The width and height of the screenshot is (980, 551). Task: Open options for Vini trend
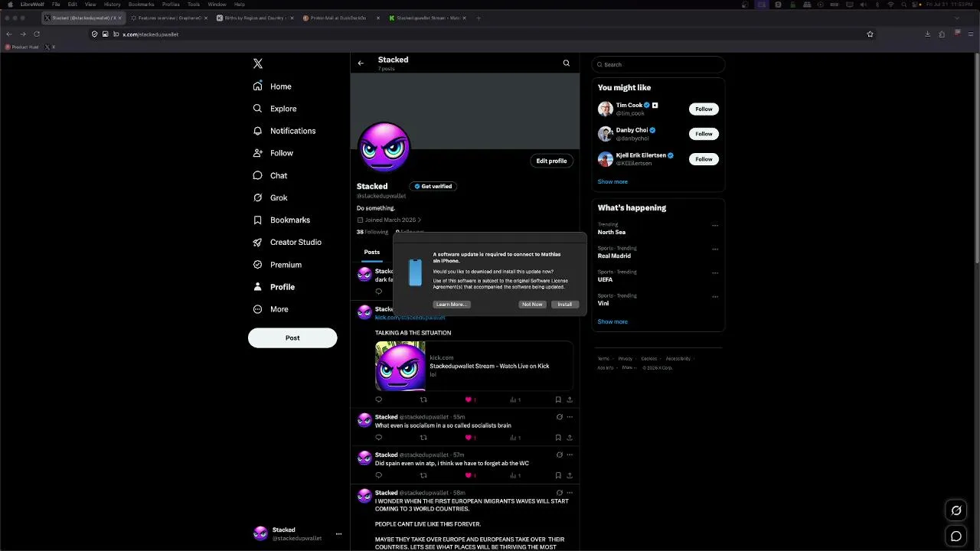[715, 297]
